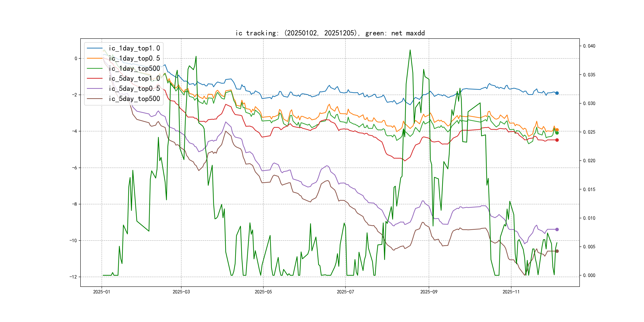Viewport: 644px width, 322px height.
Task: Click the blue line swatch in legend
Action: pos(94,48)
